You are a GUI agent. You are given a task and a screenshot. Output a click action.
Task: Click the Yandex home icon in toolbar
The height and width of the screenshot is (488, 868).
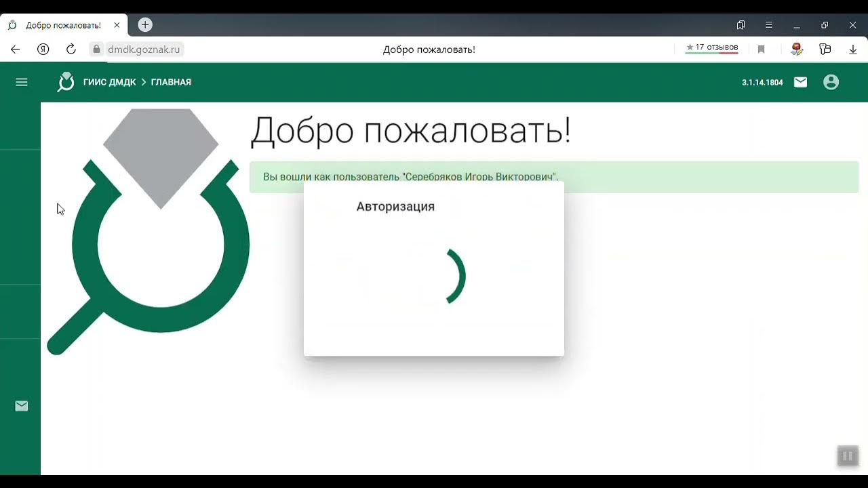[43, 49]
